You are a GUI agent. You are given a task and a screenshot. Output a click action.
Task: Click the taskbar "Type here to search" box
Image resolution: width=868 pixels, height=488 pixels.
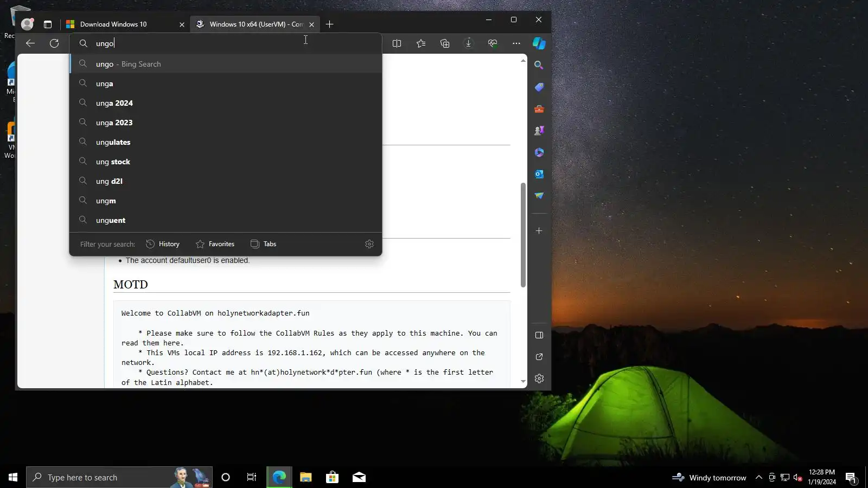point(119,477)
